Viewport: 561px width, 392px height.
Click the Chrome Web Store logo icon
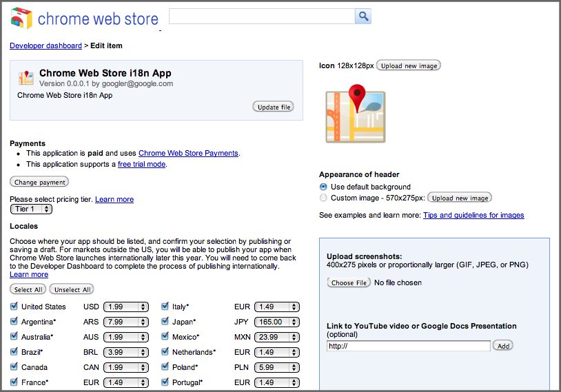21,18
